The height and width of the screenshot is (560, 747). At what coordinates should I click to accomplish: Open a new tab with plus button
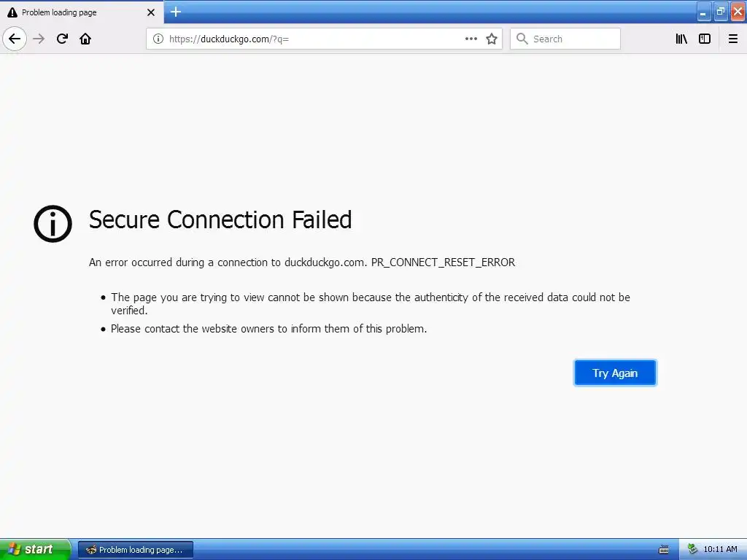pyautogui.click(x=176, y=12)
